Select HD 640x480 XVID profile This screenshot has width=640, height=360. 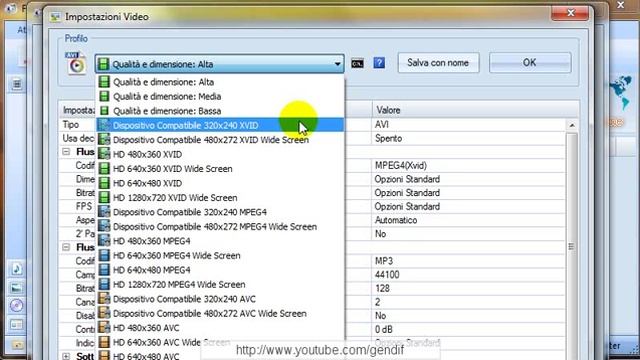[220, 183]
